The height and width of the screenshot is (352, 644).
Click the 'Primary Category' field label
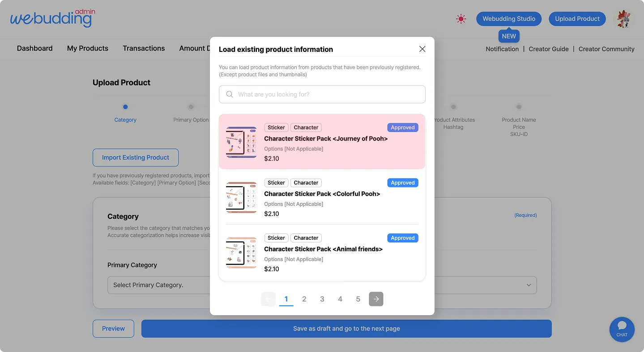click(x=132, y=265)
